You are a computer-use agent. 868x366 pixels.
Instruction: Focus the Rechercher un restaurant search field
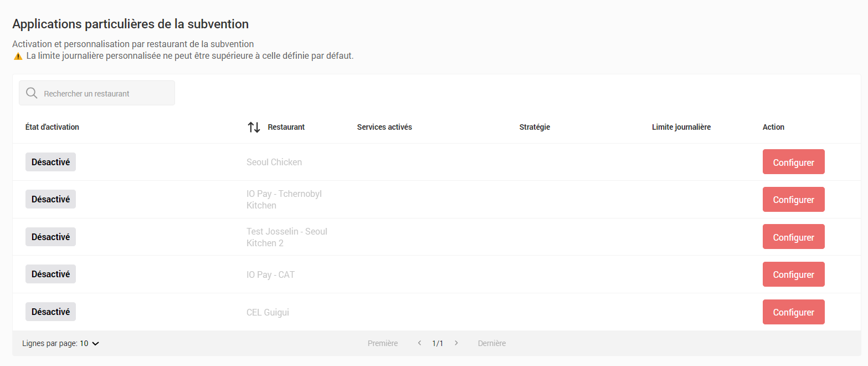coord(105,93)
